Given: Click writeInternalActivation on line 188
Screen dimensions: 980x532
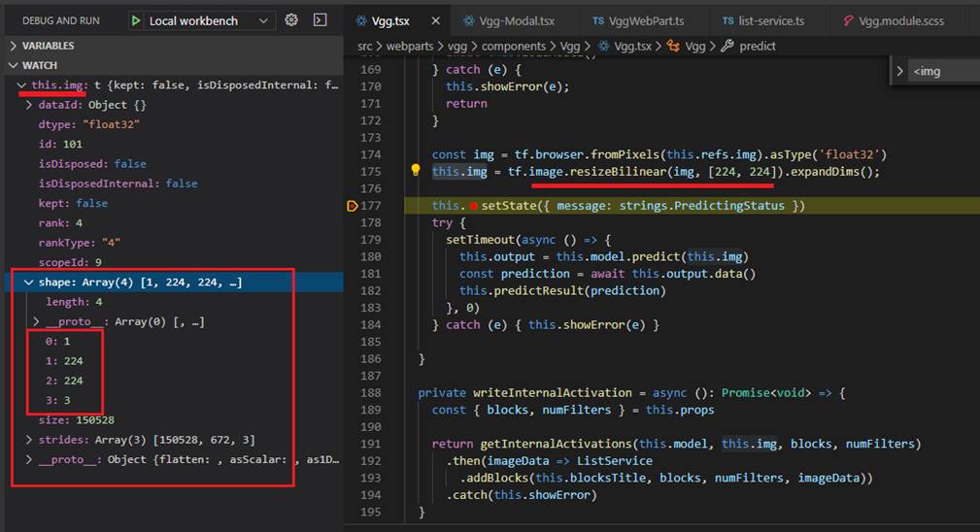Looking at the screenshot, I should pyautogui.click(x=553, y=393).
